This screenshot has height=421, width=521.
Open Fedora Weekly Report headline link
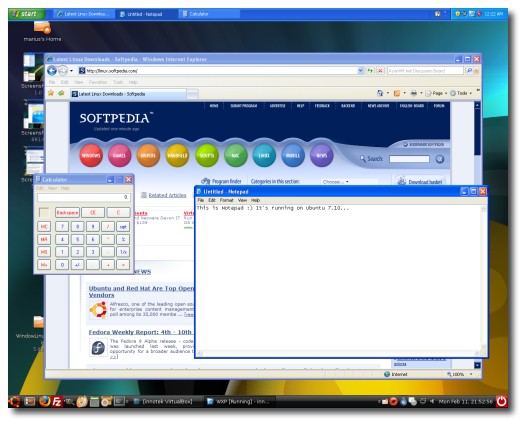pos(140,332)
